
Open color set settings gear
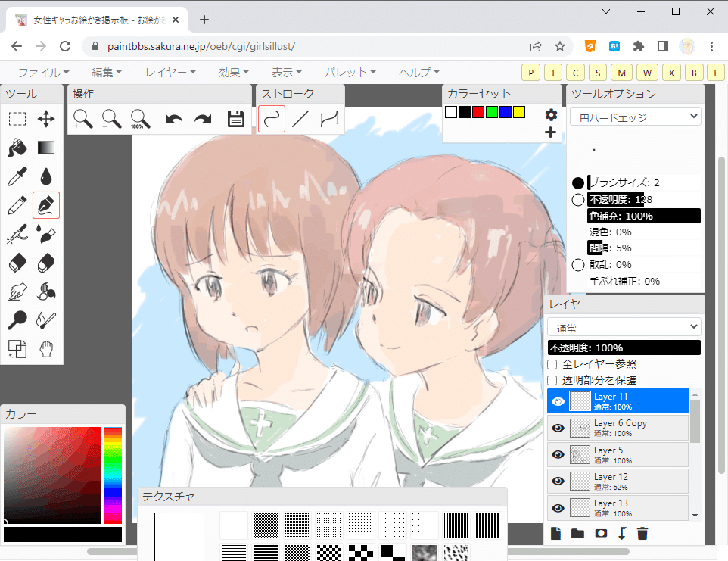(x=551, y=114)
